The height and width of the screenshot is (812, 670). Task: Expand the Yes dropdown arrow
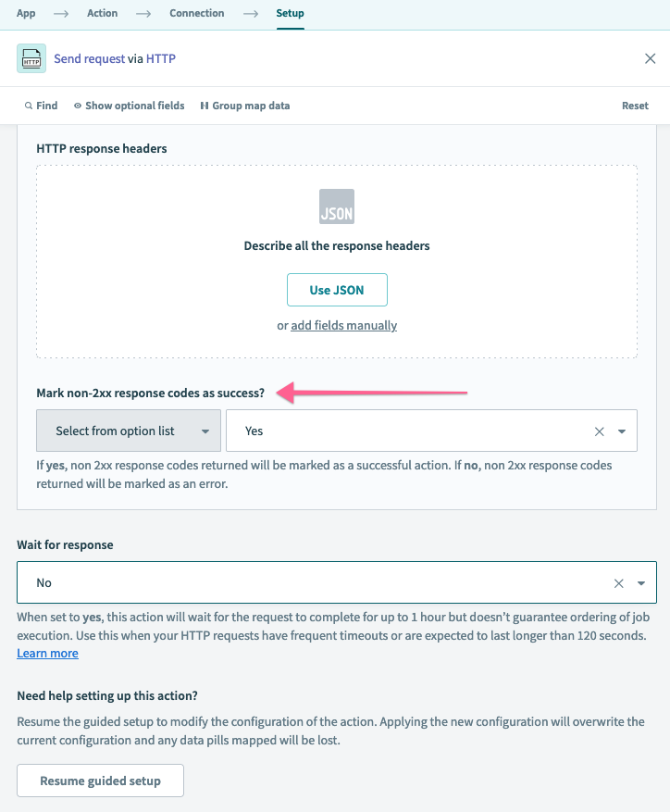pyautogui.click(x=622, y=431)
